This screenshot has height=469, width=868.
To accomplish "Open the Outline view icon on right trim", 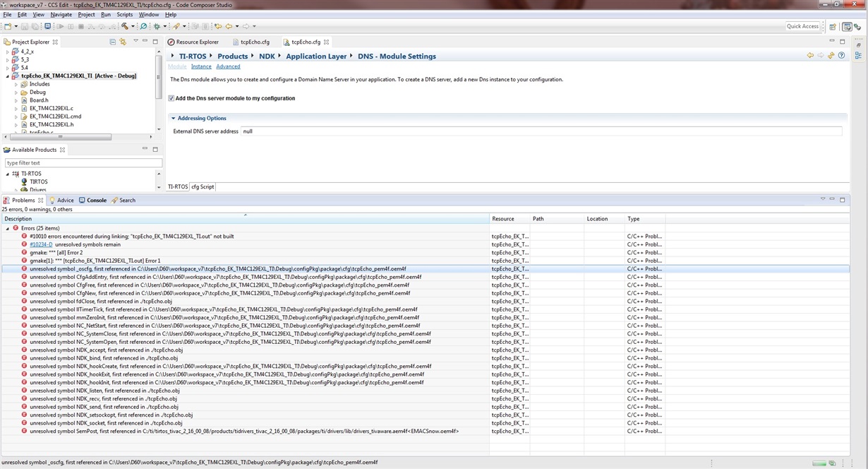I will (859, 54).
